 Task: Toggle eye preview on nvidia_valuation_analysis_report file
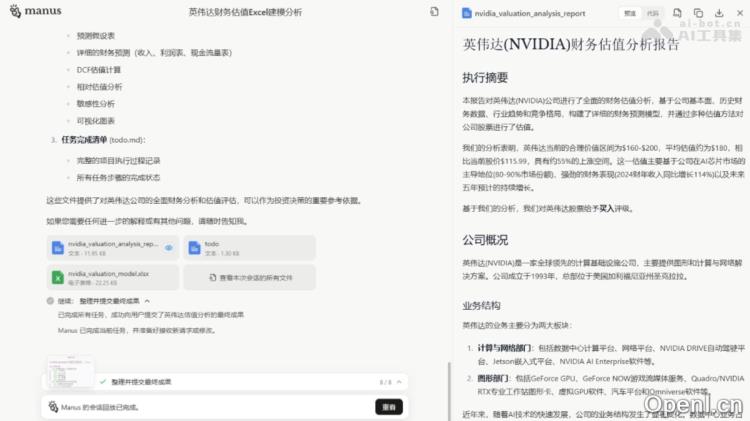[x=169, y=247]
